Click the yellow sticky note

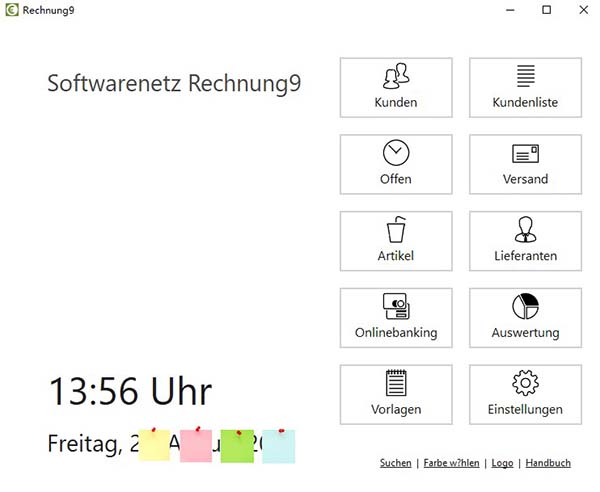coord(154,445)
